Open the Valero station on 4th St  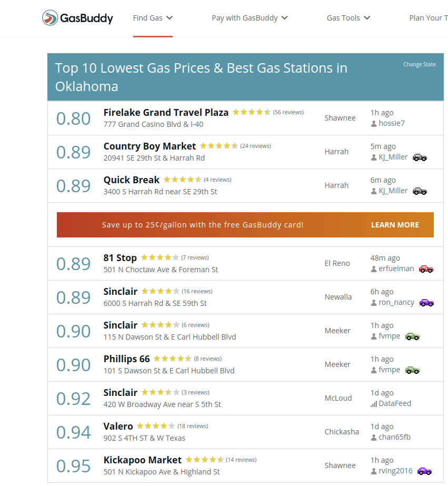pyautogui.click(x=118, y=426)
